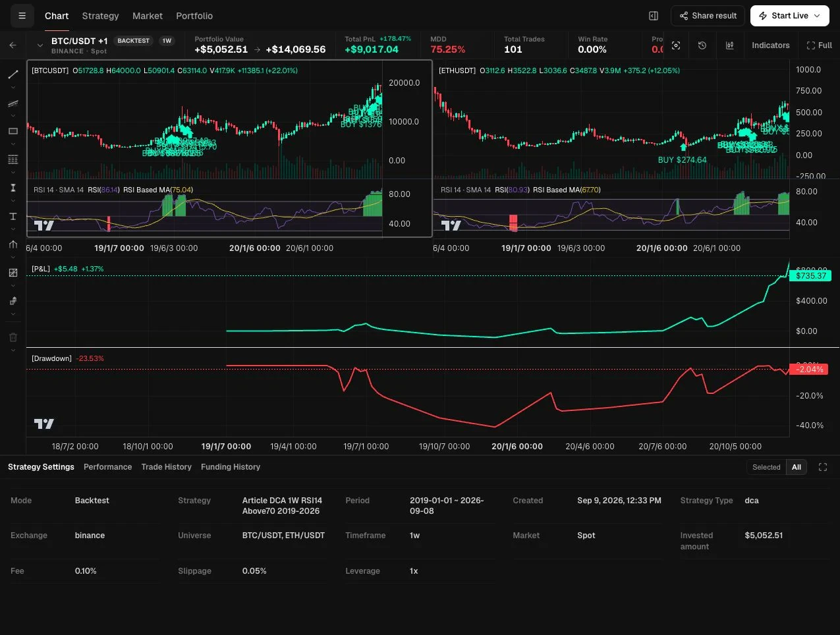840x635 pixels.
Task: Click the trash delete drawings icon
Action: (x=13, y=337)
